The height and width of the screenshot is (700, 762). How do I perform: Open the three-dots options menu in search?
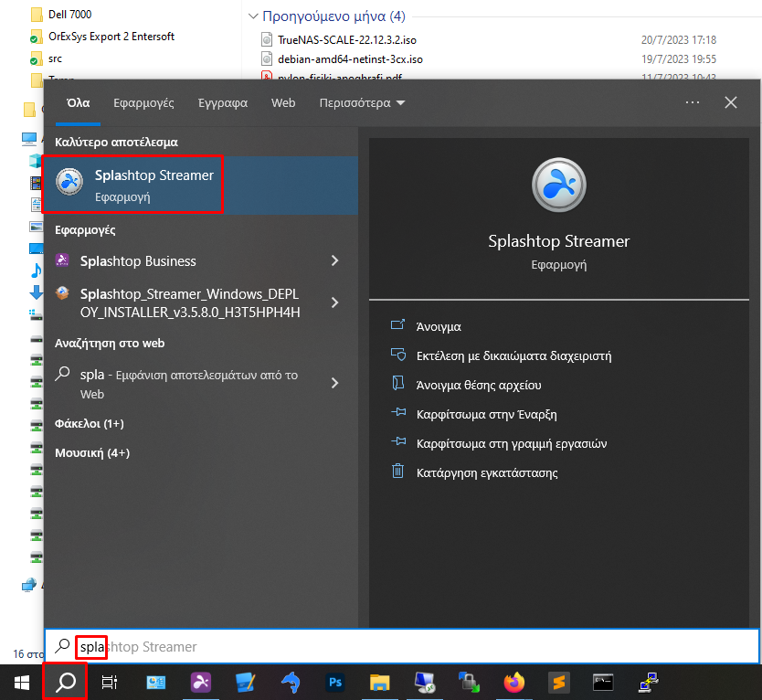pyautogui.click(x=692, y=102)
